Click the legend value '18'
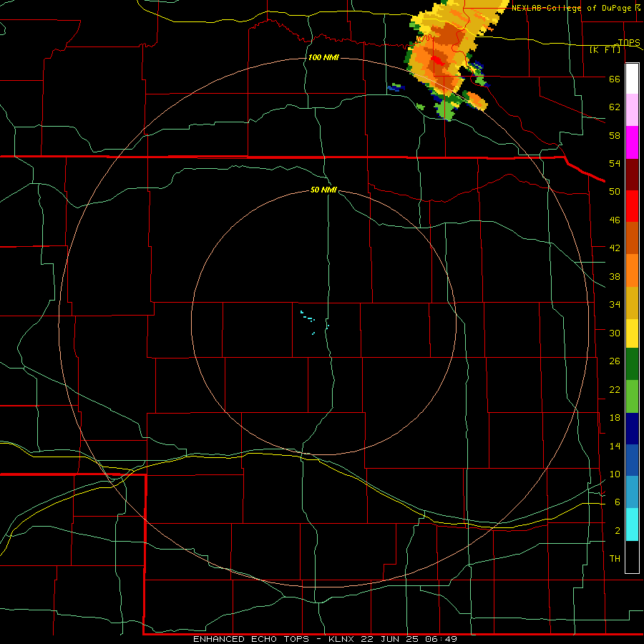 [x=615, y=418]
